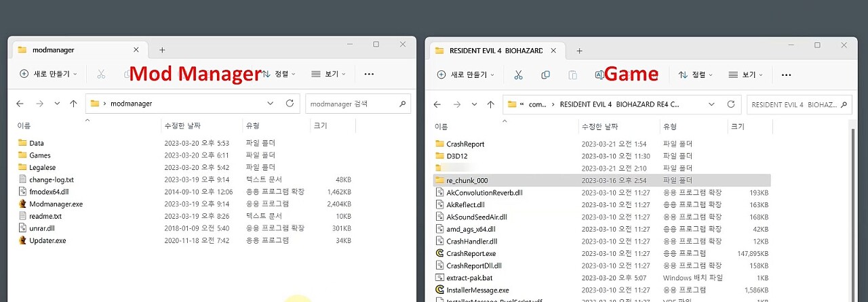868x302 pixels.
Task: Add new tab in RESIDENT EVIL 4 window
Action: 579,51
